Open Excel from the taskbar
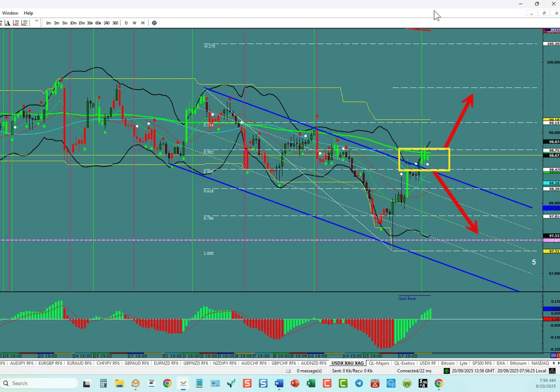This screenshot has width=560, height=392. (310, 383)
